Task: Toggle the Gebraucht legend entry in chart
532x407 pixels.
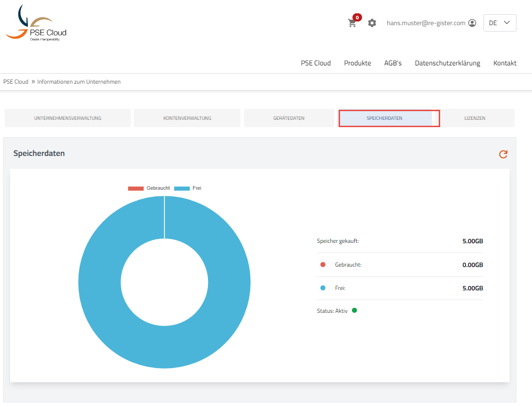Action: [149, 188]
